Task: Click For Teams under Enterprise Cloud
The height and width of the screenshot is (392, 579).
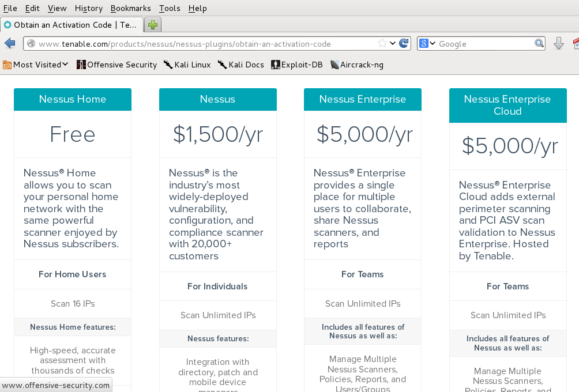Action: coord(507,287)
